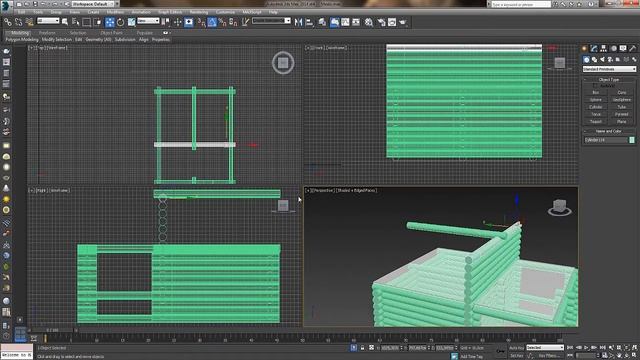Open the reference coordinate system dropdown
The width and height of the screenshot is (640, 360).
click(x=148, y=20)
